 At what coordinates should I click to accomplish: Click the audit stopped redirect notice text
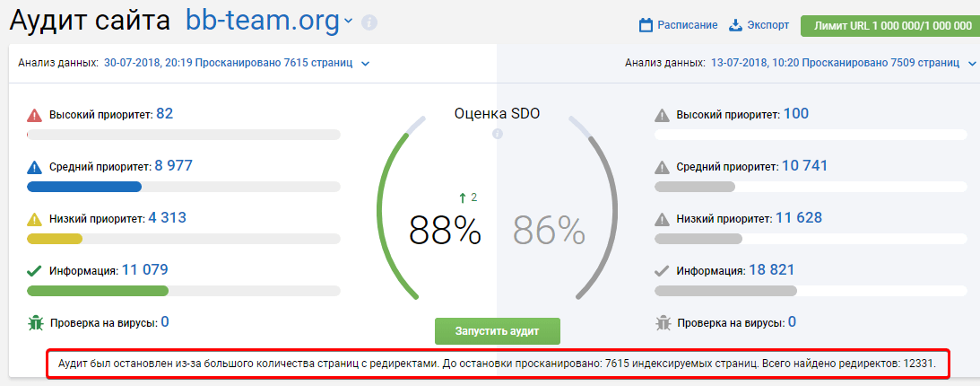(x=497, y=364)
